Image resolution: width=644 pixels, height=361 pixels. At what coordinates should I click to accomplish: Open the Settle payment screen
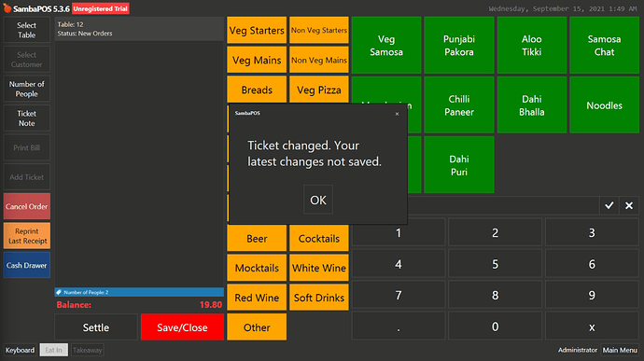[x=96, y=327]
